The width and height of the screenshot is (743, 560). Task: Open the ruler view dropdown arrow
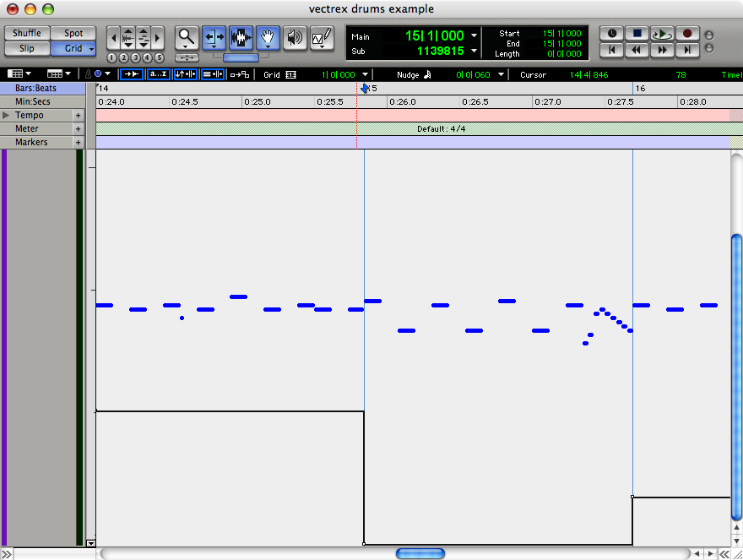pos(68,73)
